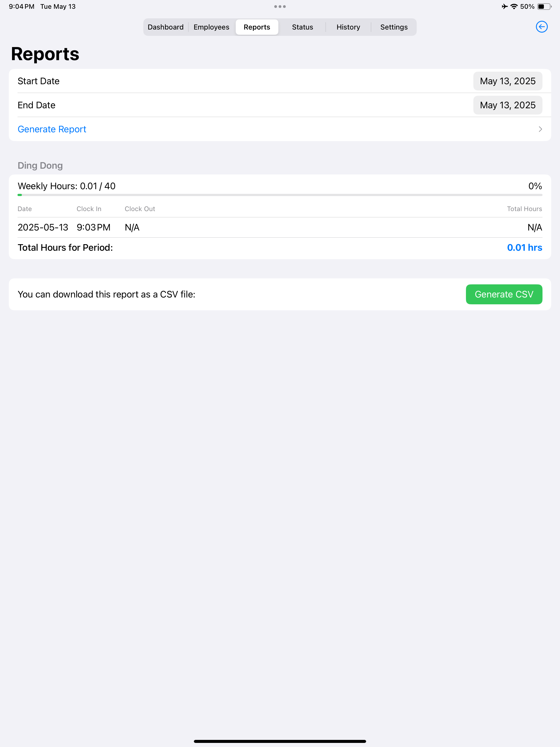Switch to the Dashboard tab
Viewport: 560px width, 747px height.
pyautogui.click(x=165, y=27)
